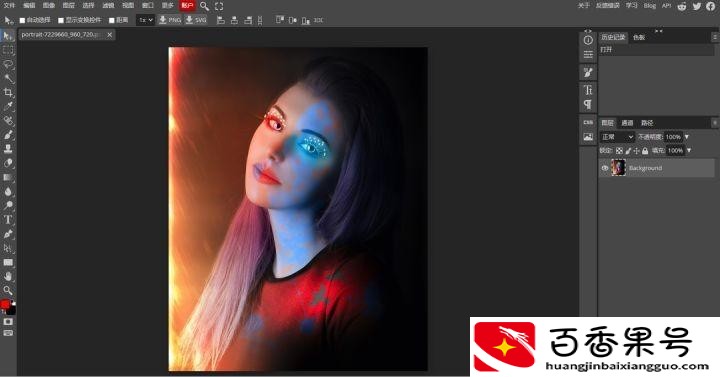Open the Brush settings side panel icon
720x377 pixels.
(588, 73)
